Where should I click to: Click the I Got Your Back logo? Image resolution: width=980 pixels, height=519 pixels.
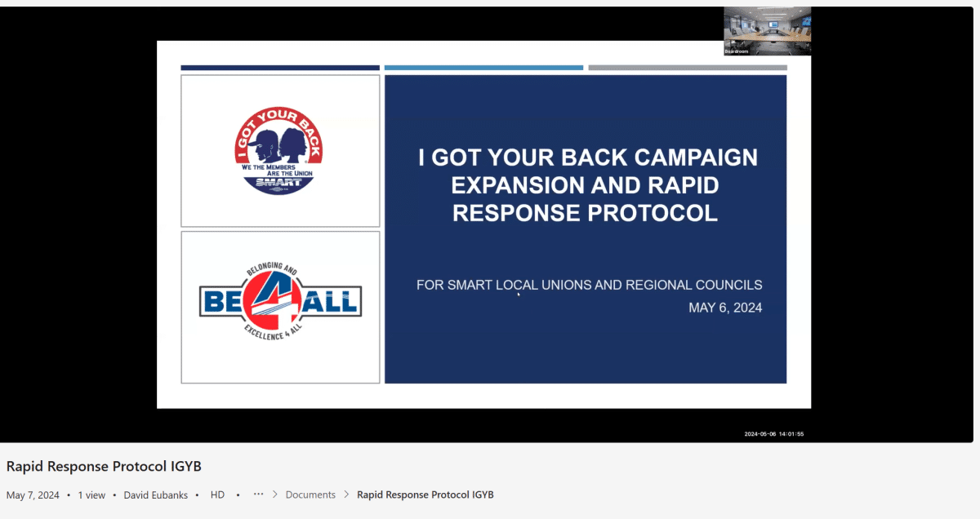point(279,152)
